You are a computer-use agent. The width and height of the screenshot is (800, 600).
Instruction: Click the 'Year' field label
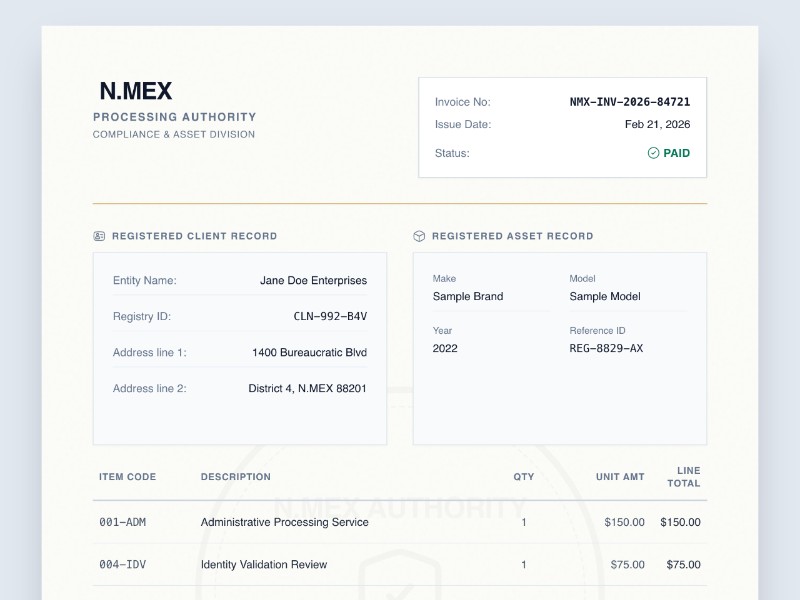click(442, 331)
